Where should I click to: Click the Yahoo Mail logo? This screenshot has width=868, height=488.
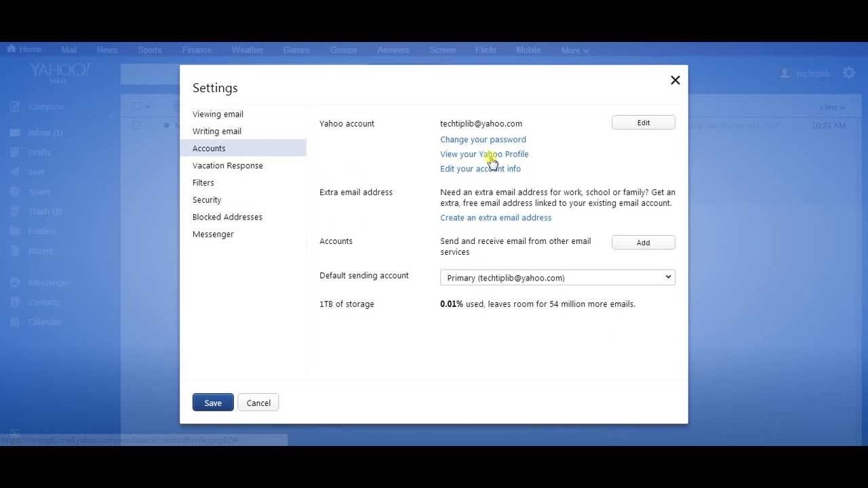tap(60, 73)
